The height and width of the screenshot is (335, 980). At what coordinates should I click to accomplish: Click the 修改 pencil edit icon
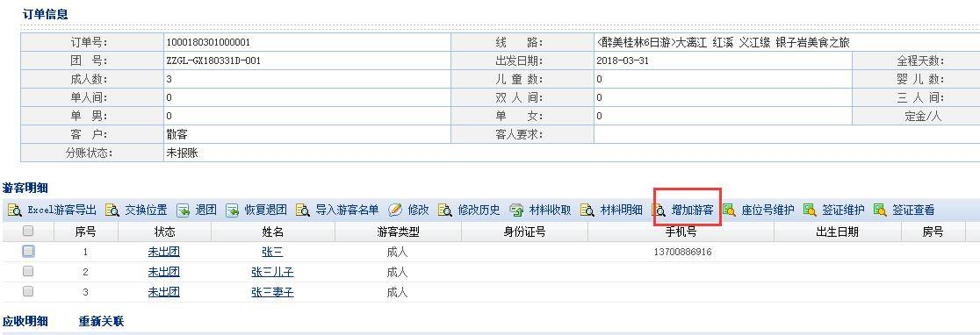(395, 210)
